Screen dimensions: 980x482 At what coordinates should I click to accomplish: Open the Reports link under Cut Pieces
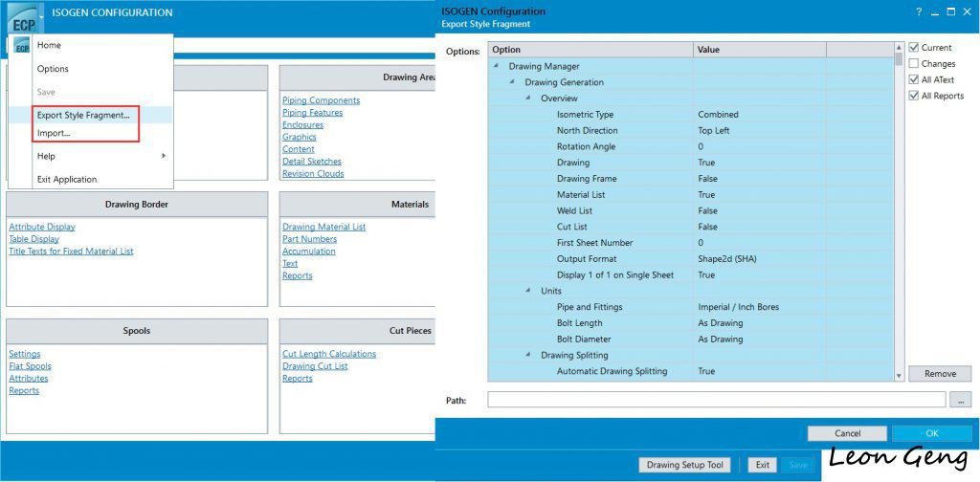point(298,379)
